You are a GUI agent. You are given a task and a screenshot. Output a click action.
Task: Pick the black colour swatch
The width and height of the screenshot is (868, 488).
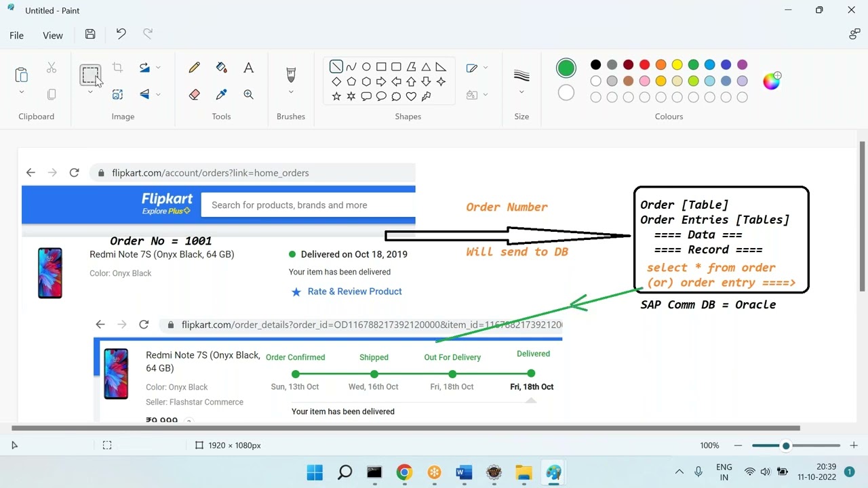click(x=595, y=64)
